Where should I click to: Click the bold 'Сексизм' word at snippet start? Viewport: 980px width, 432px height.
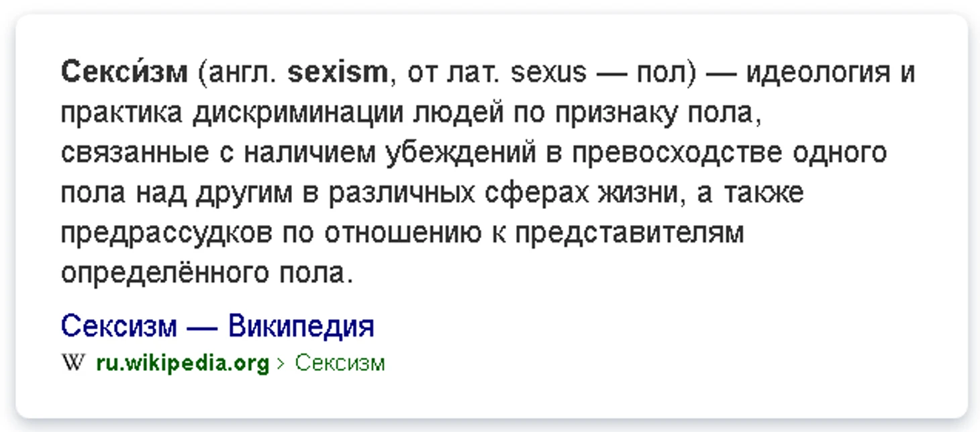pyautogui.click(x=124, y=71)
